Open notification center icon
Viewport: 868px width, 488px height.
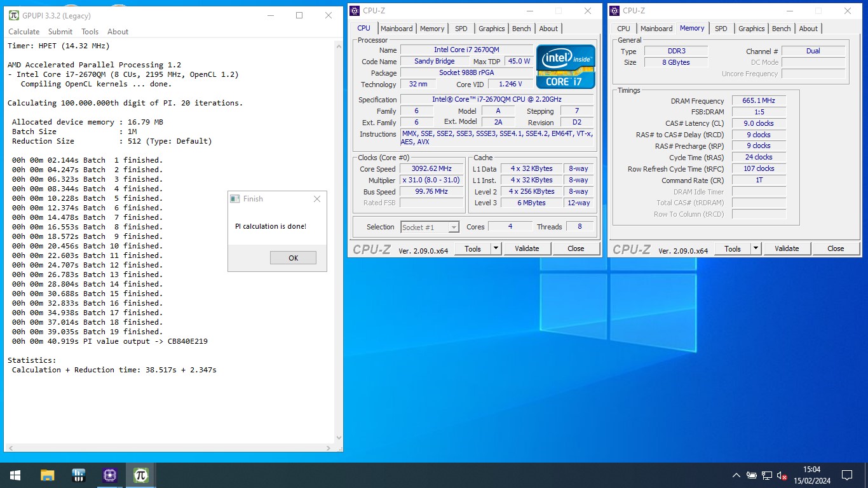846,475
